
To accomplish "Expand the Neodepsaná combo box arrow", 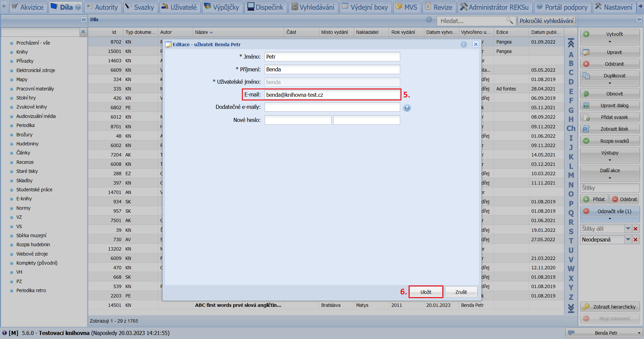I will pos(628,240).
